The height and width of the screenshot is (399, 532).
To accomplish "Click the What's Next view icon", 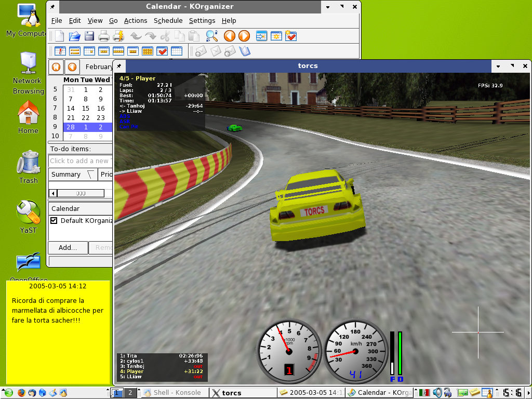I will pyautogui.click(x=60, y=51).
